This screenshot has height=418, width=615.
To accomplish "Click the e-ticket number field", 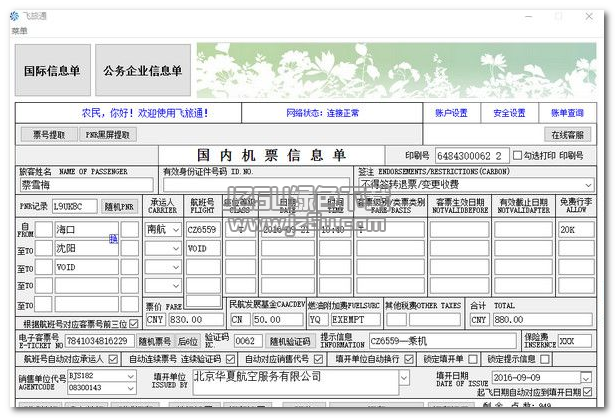I will 100,341.
